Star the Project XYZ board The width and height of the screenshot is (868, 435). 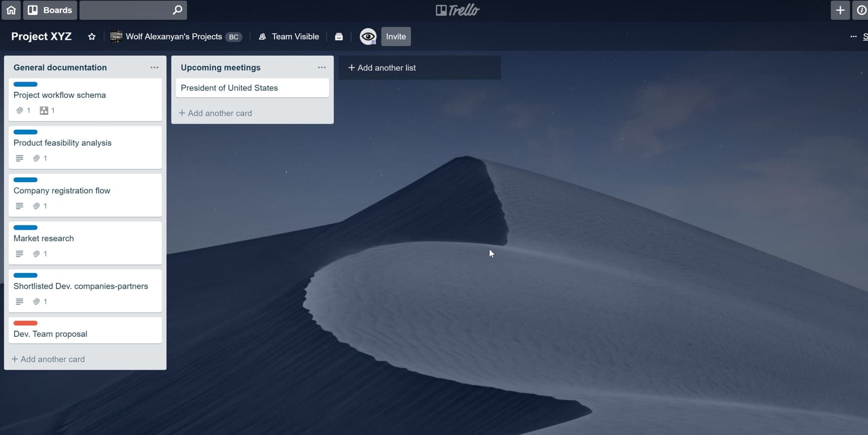click(92, 36)
